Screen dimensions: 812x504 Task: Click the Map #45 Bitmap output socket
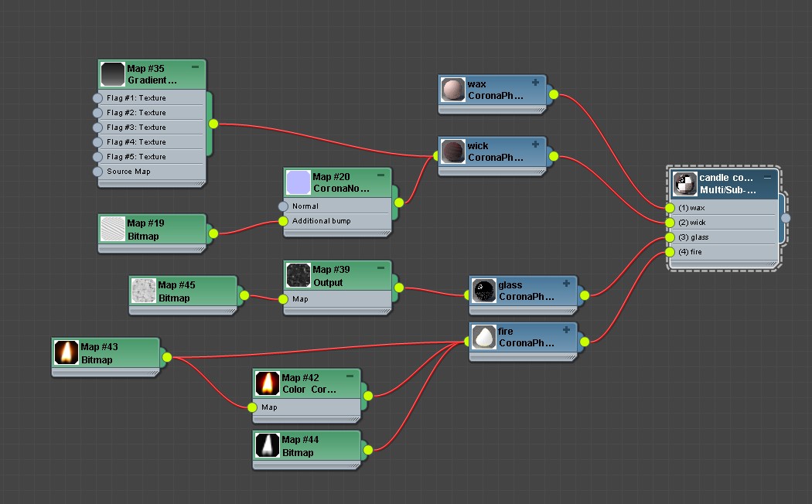point(244,295)
